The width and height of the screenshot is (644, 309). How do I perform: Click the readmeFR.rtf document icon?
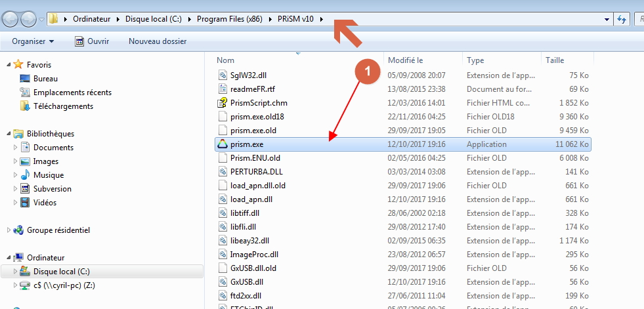pyautogui.click(x=222, y=89)
